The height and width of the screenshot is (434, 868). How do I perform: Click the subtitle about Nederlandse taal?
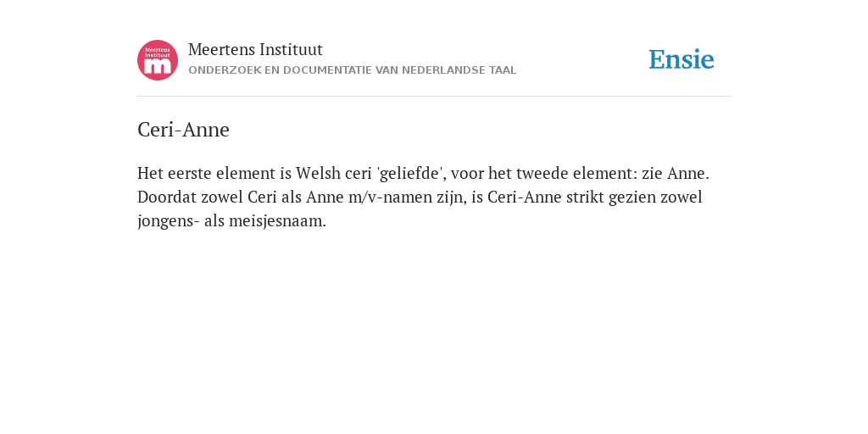pos(352,70)
